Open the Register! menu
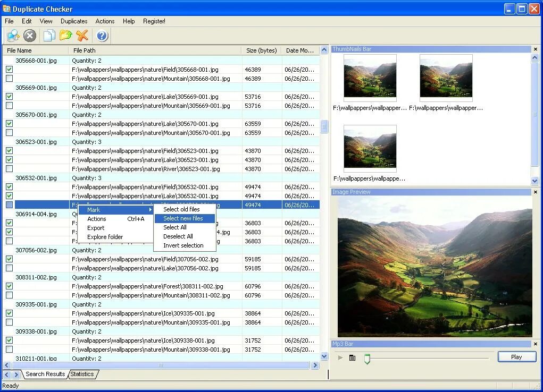This screenshot has width=543, height=392. coord(154,21)
